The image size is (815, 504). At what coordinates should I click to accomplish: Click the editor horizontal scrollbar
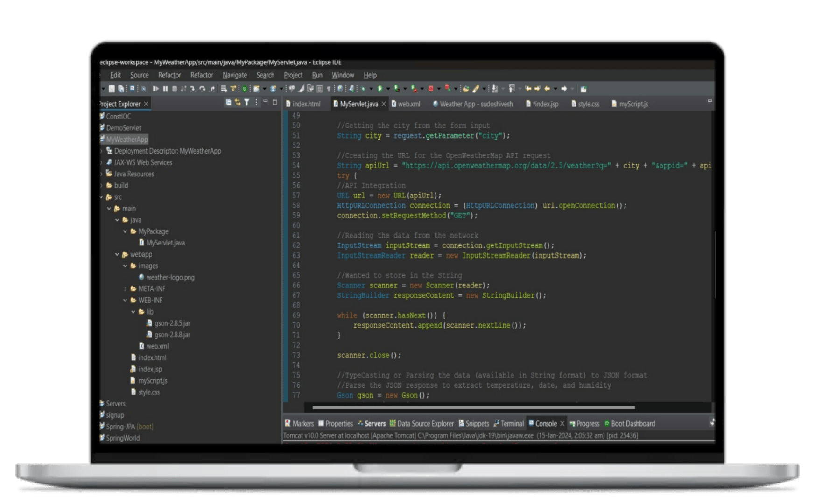point(473,408)
